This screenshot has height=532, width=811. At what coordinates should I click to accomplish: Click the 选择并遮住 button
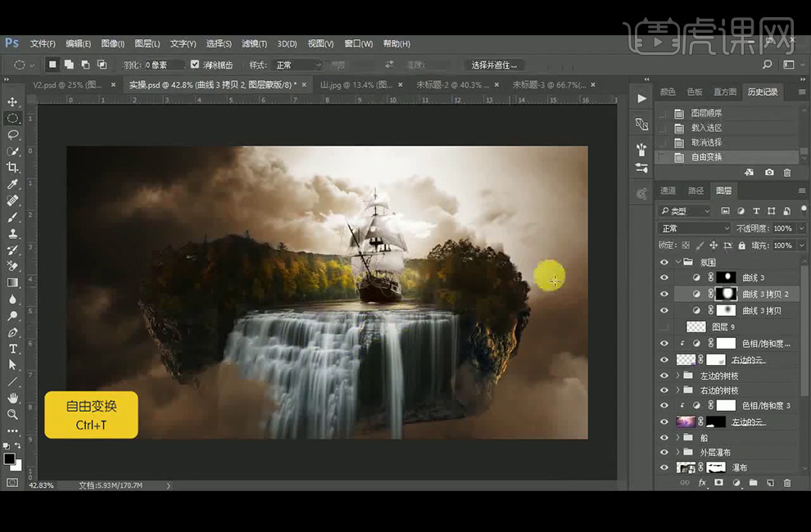point(494,65)
